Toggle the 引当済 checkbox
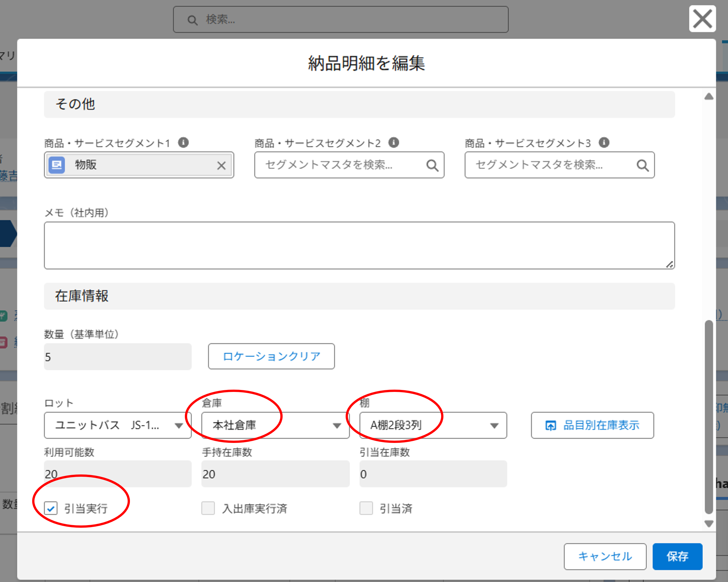This screenshot has width=728, height=582. 366,508
